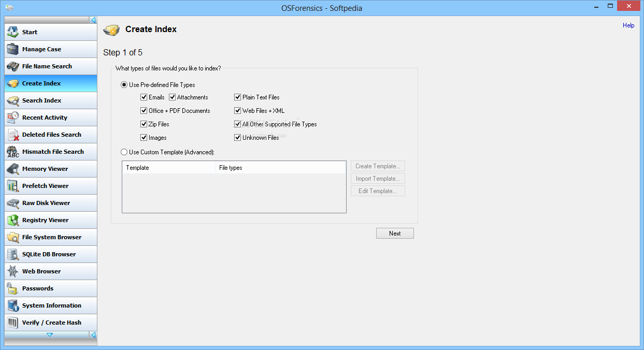Click the Verify / Create Hash barcode icon
Viewport: 644px width, 350px height.
(13, 323)
